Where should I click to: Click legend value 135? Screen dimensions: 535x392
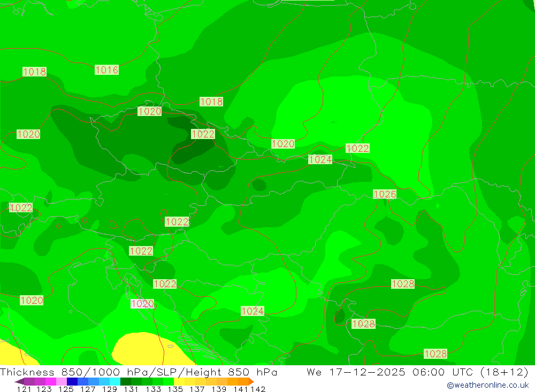(175, 389)
